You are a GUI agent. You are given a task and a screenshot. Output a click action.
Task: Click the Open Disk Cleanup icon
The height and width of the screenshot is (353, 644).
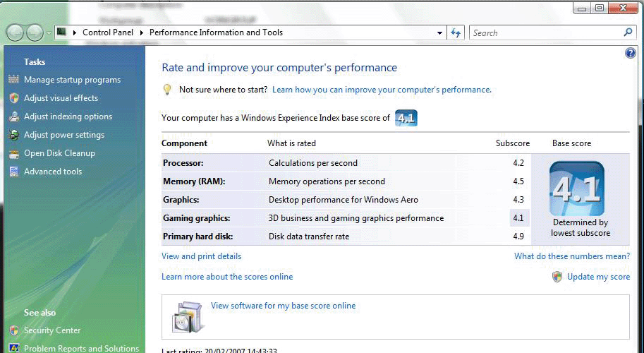coord(14,153)
